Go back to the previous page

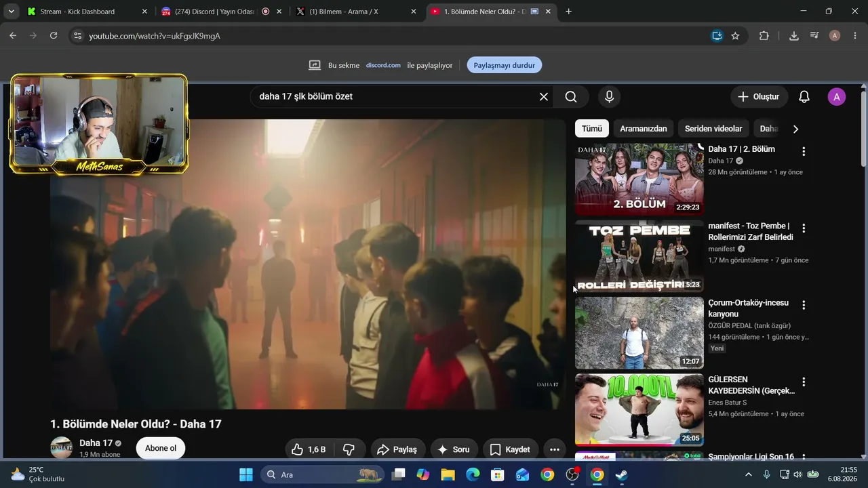(13, 36)
